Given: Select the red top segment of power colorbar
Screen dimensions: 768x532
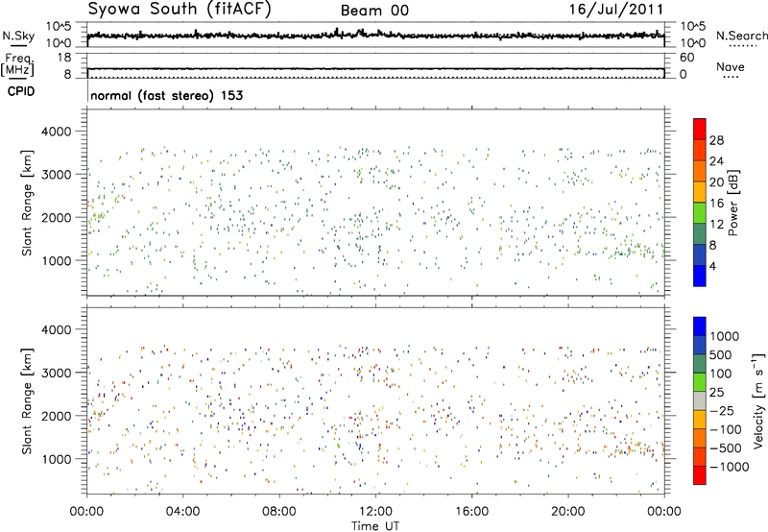Looking at the screenshot, I should tap(700, 129).
